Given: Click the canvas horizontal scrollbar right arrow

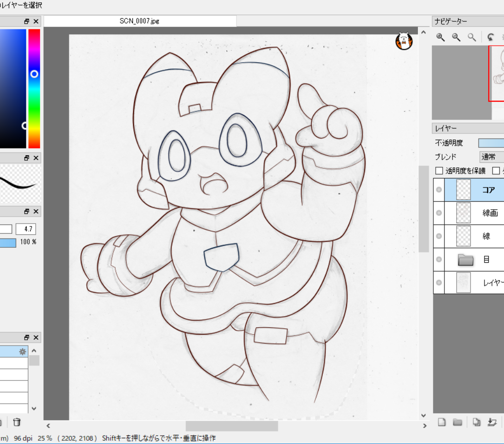Looking at the screenshot, I should pyautogui.click(x=425, y=426).
